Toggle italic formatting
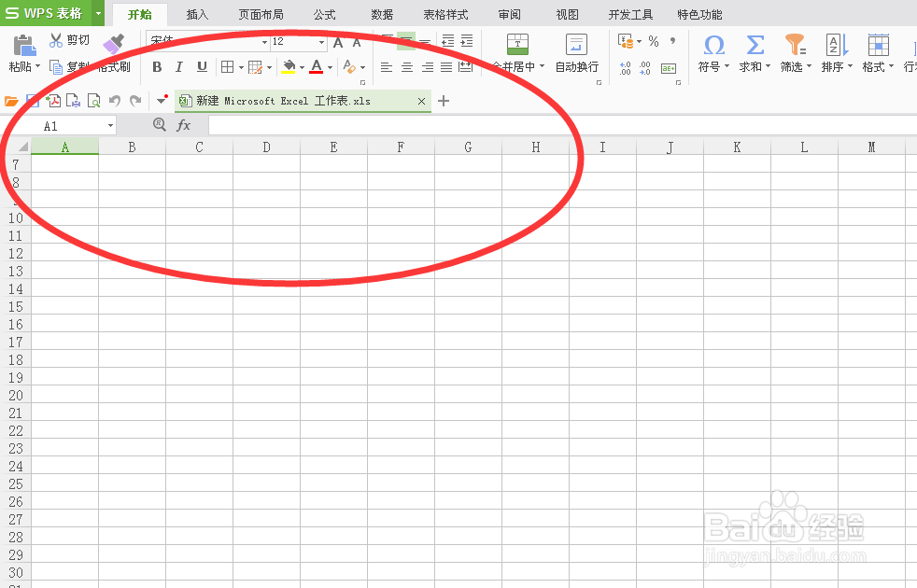 [x=178, y=66]
